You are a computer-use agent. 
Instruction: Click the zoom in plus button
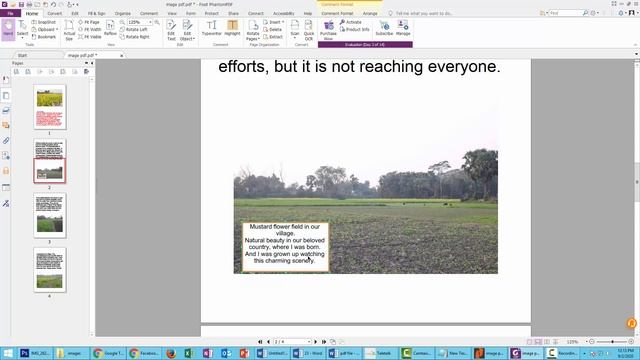pos(631,342)
